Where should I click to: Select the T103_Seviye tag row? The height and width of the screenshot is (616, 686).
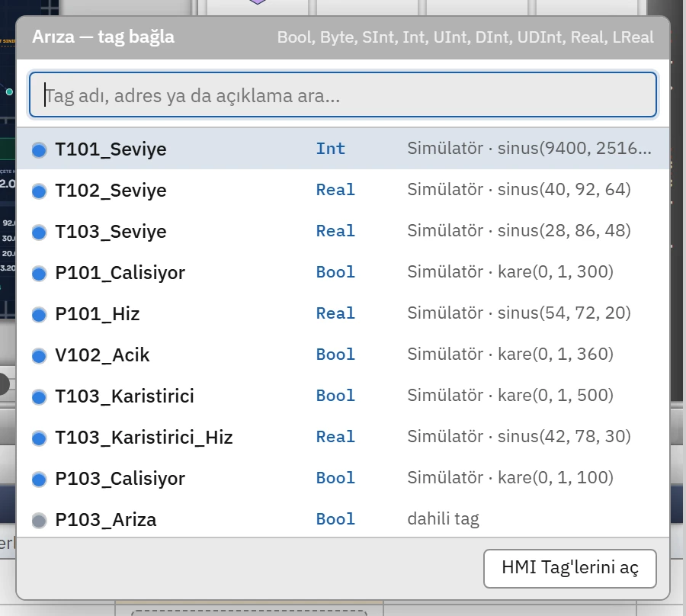pyautogui.click(x=343, y=231)
